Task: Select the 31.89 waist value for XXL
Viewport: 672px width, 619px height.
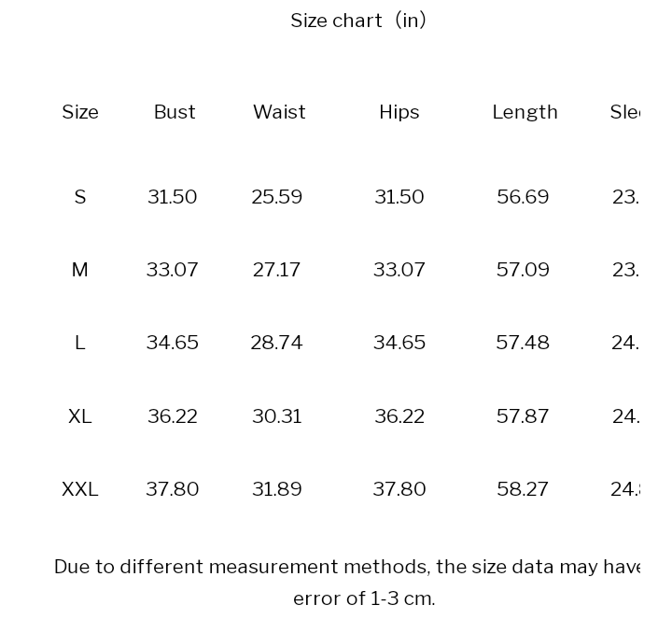Action: (x=277, y=489)
